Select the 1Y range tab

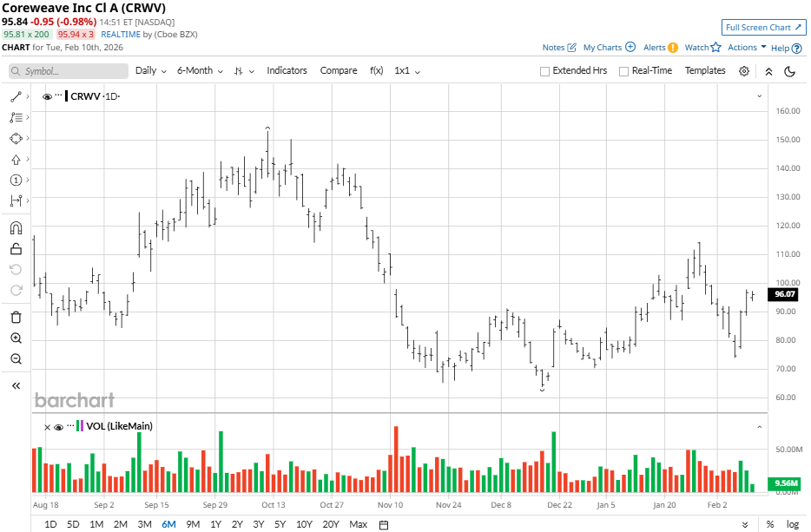(x=215, y=524)
